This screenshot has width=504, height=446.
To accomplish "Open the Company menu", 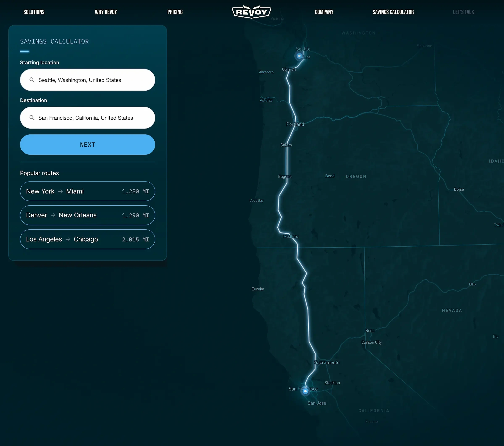I will (324, 12).
